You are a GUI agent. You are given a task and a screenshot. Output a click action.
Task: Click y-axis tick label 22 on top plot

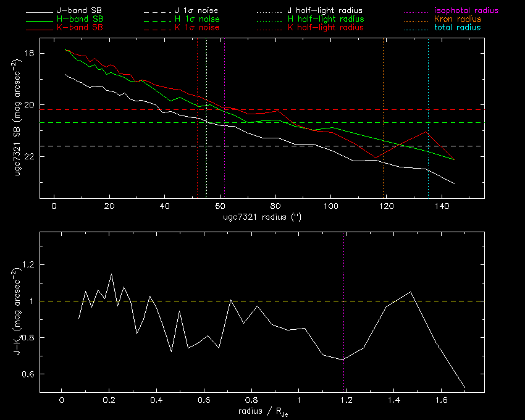tap(30, 156)
